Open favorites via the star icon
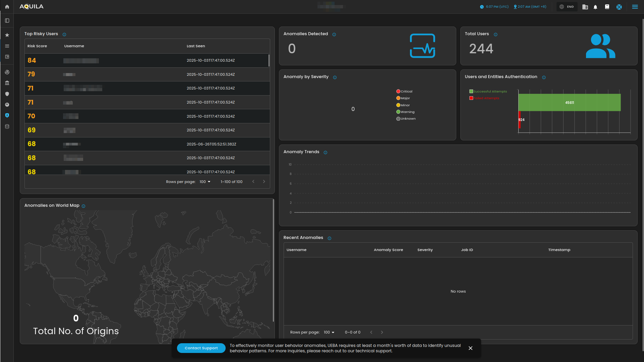 pos(7,35)
